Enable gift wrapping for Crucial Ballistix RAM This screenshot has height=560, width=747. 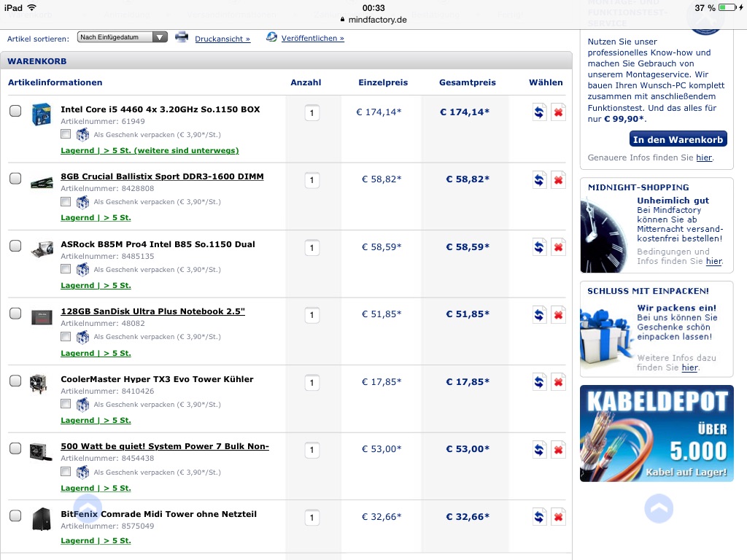(66, 202)
